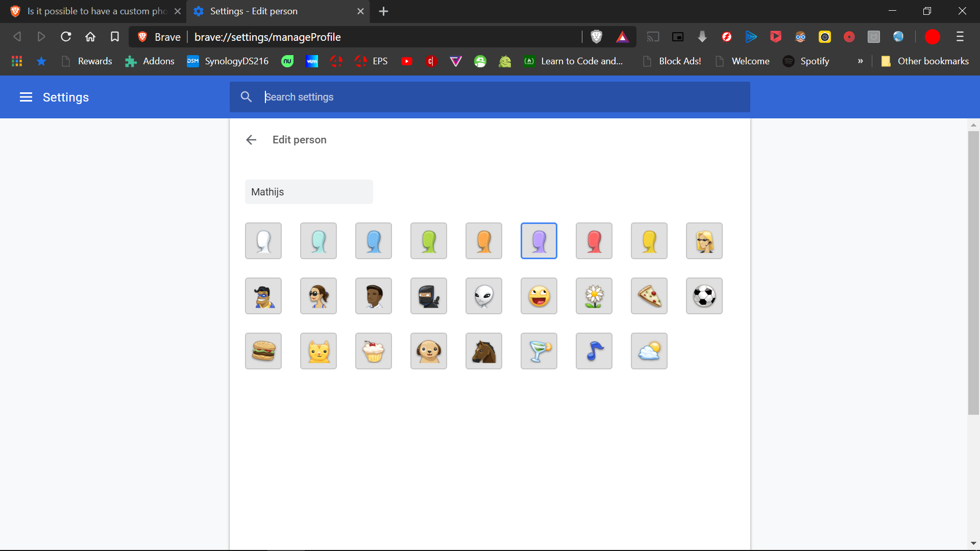Cast the current tab
This screenshot has width=980, height=551.
click(x=653, y=37)
